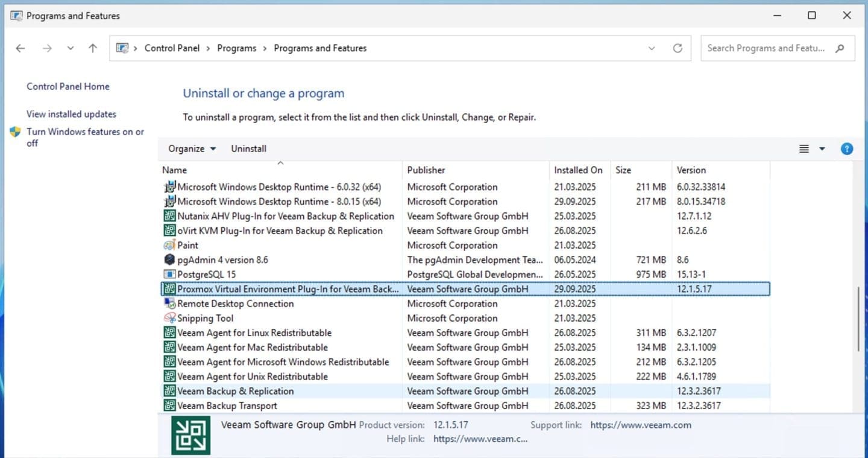Select Control Panel breadcrumb in address bar
This screenshot has height=458, width=868.
(172, 48)
